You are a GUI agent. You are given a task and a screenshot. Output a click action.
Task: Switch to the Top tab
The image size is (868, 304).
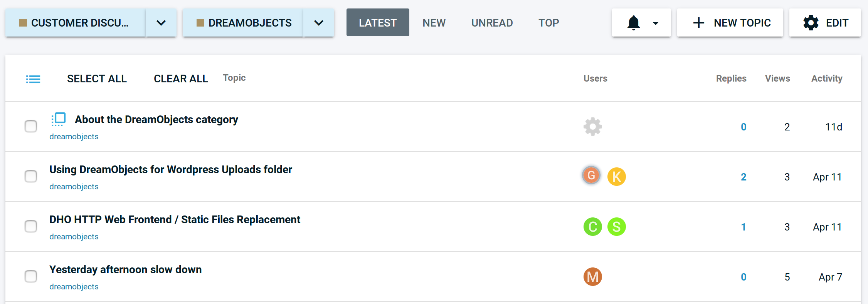pos(548,23)
